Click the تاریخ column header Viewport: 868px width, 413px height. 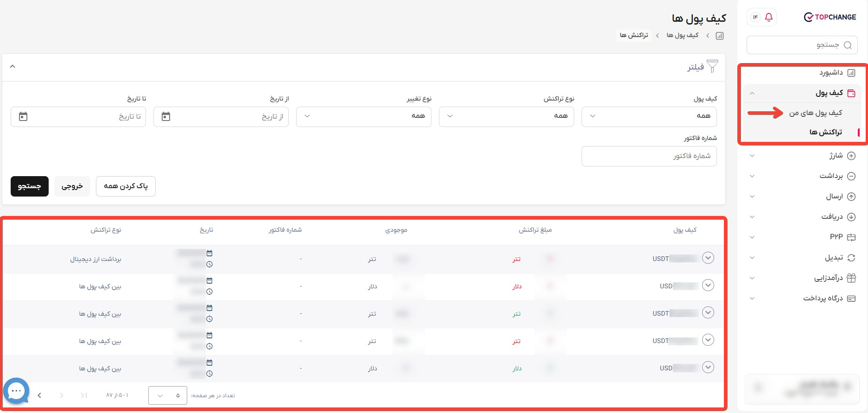(207, 230)
